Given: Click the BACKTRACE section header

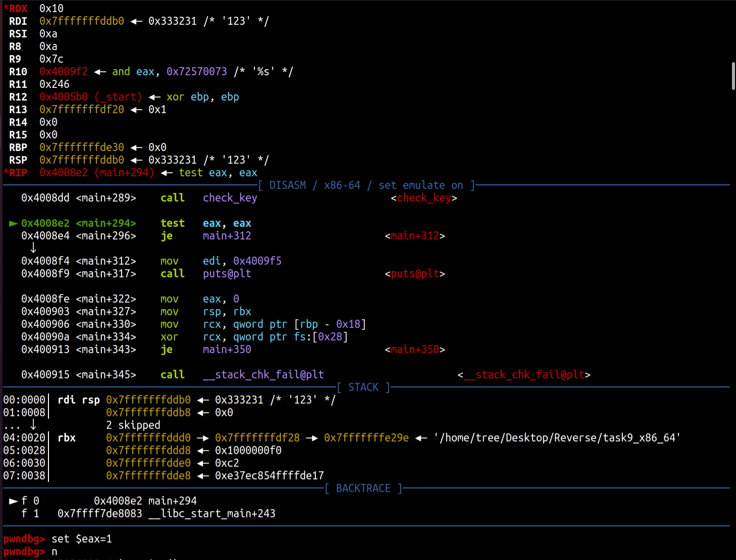Looking at the screenshot, I should pyautogui.click(x=363, y=488).
